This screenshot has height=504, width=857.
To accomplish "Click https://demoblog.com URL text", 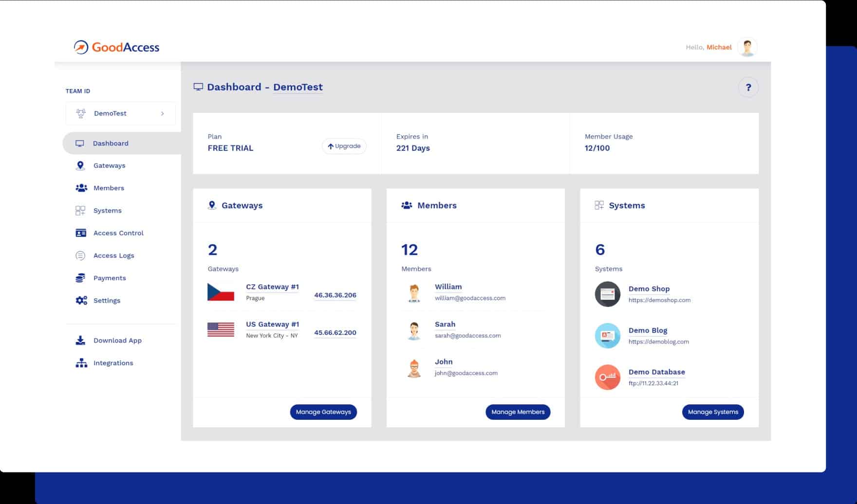I will (x=658, y=342).
